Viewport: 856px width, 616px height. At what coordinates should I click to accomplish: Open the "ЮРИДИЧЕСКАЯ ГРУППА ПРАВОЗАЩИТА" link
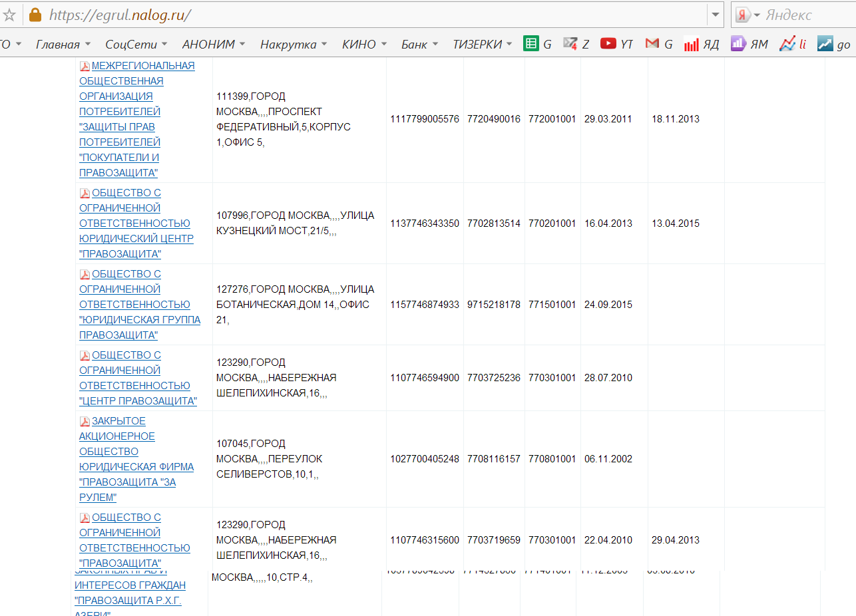(x=139, y=320)
